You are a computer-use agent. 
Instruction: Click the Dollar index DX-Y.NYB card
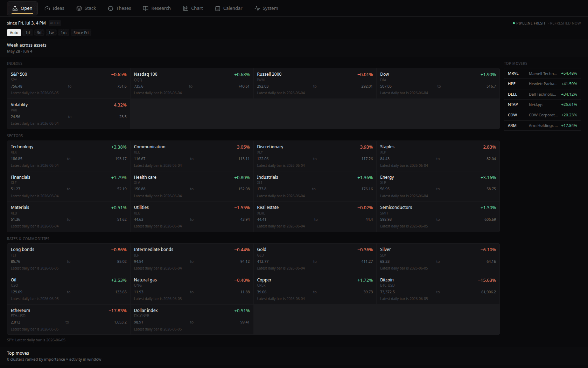192,320
